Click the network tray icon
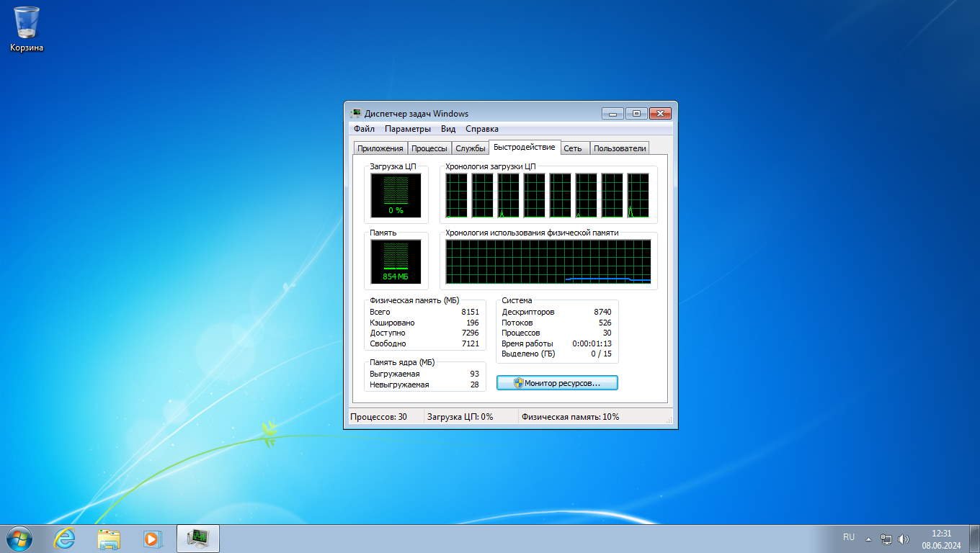This screenshot has width=980, height=553. pyautogui.click(x=886, y=539)
